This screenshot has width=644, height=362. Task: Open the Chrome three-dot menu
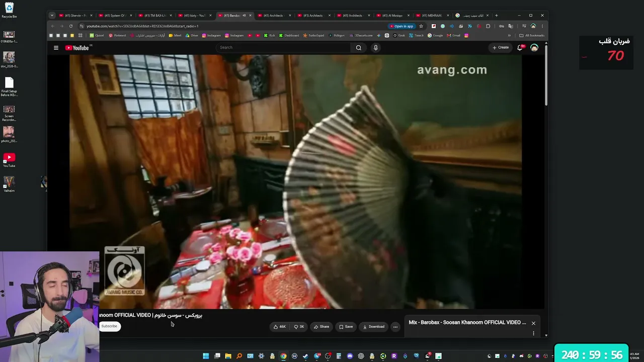tap(542, 26)
